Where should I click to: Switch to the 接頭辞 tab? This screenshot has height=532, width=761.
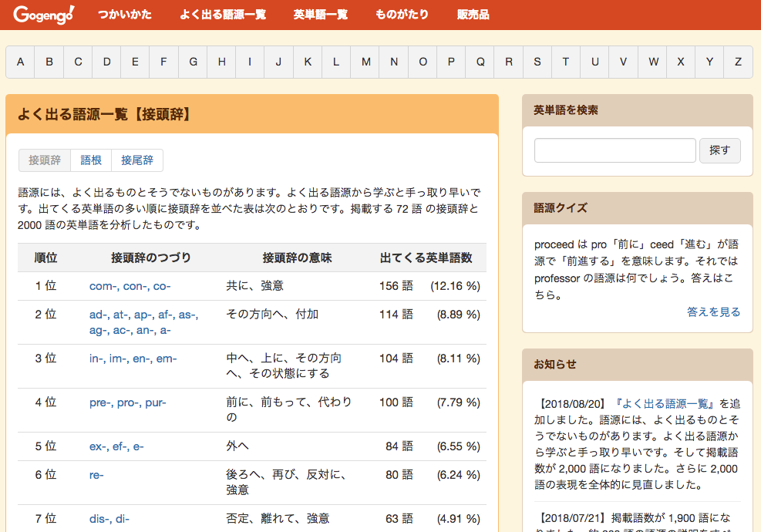tap(45, 160)
